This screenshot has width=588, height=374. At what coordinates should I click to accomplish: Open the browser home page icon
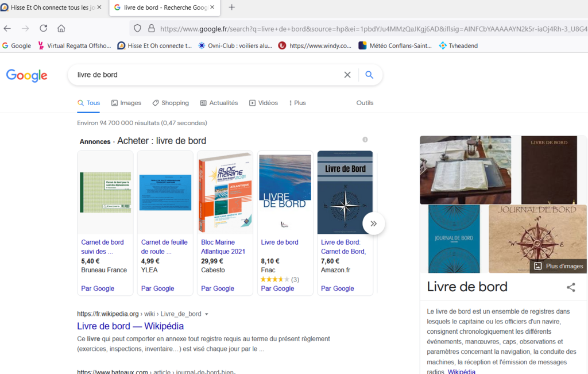(x=61, y=29)
